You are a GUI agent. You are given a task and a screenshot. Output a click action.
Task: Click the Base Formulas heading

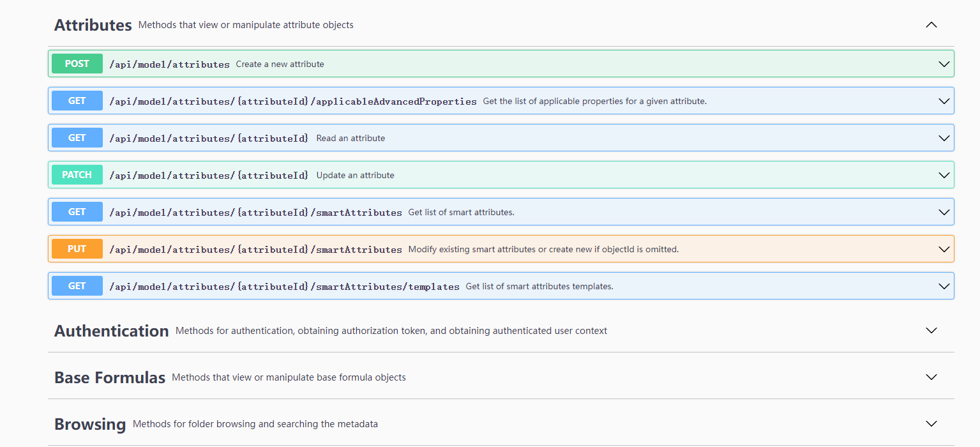tap(109, 377)
